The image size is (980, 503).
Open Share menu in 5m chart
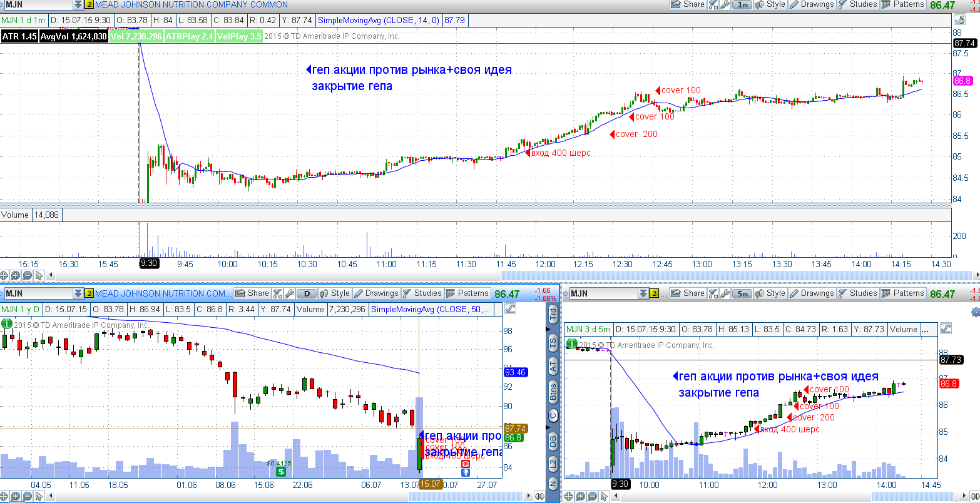[x=688, y=293]
